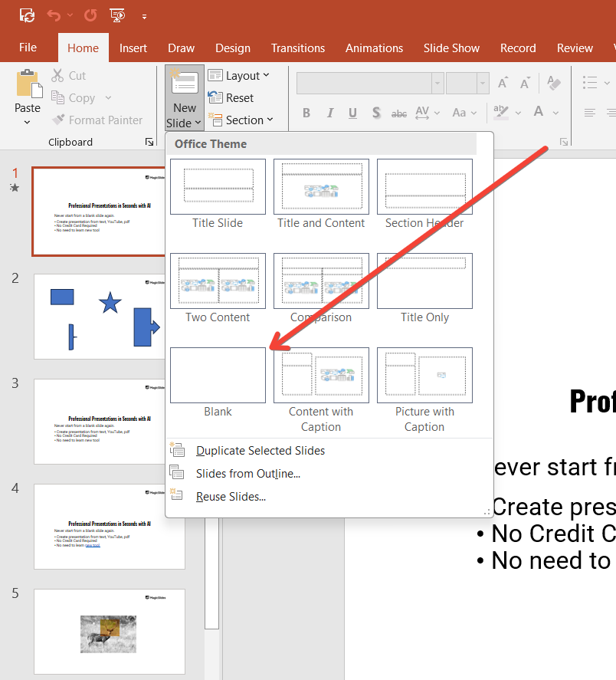Click the Reset slide icon
The image size is (616, 680).
pos(215,97)
